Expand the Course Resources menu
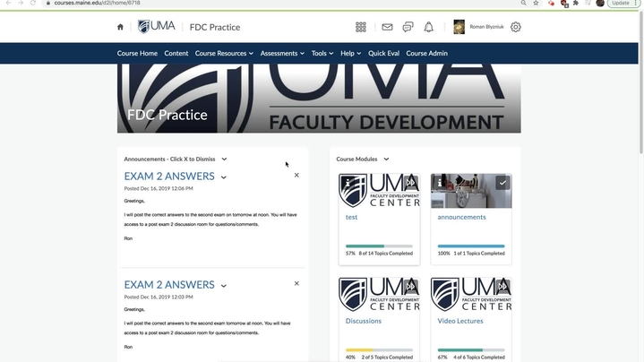The width and height of the screenshot is (644, 362). coord(224,54)
